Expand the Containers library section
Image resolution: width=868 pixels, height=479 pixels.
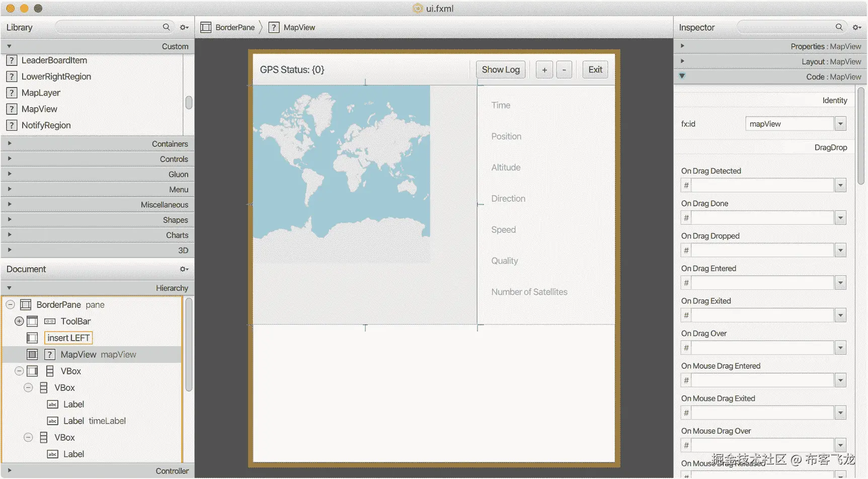point(9,143)
